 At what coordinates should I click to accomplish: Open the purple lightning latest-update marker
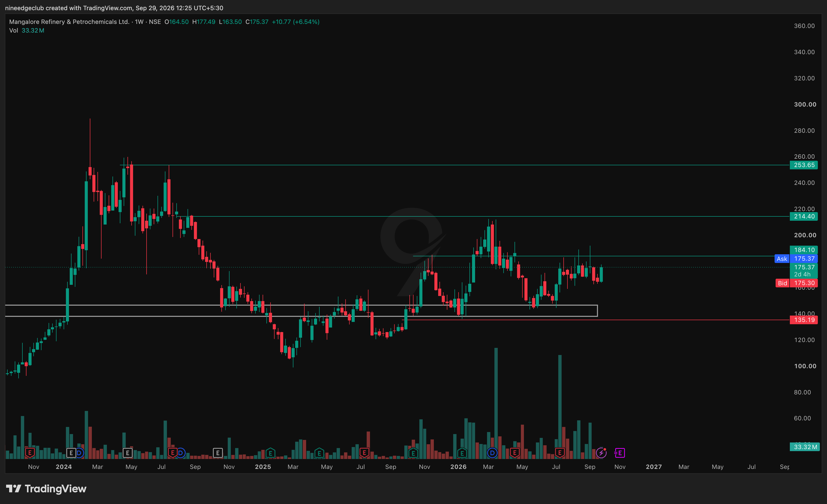point(601,453)
